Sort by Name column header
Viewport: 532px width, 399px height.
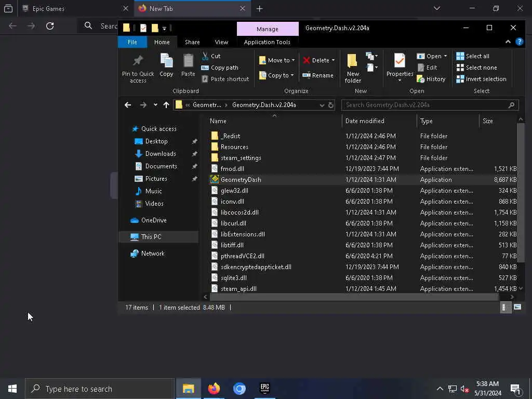218,121
